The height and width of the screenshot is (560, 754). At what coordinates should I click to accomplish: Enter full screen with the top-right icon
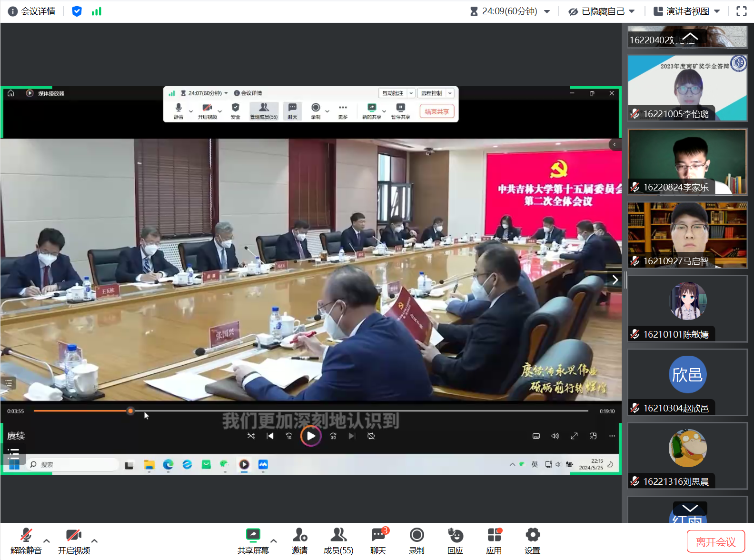click(741, 11)
